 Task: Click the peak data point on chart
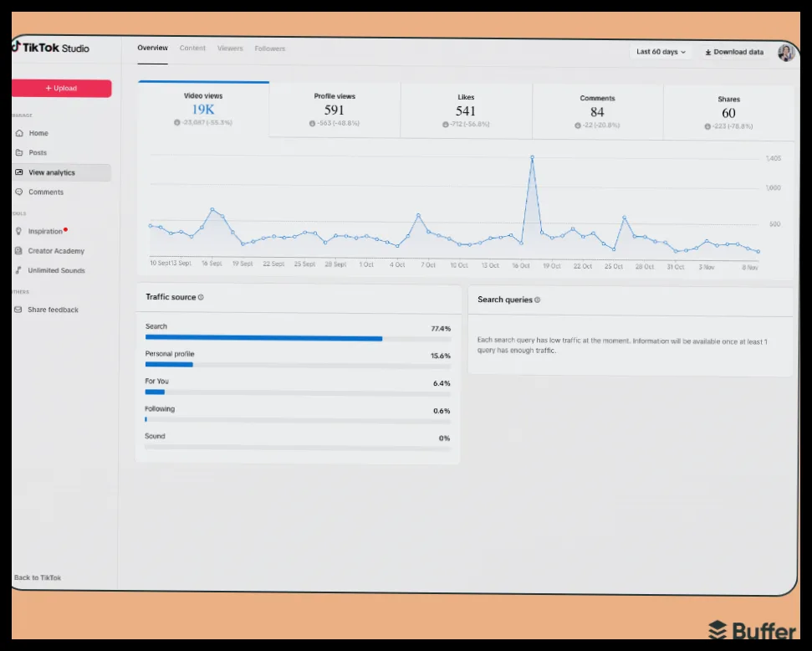532,157
